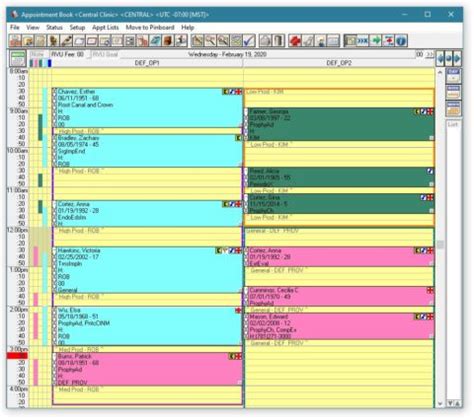Toggle the status box on Chavez, Esther's appointment
474x419 pixels.
coord(55,92)
